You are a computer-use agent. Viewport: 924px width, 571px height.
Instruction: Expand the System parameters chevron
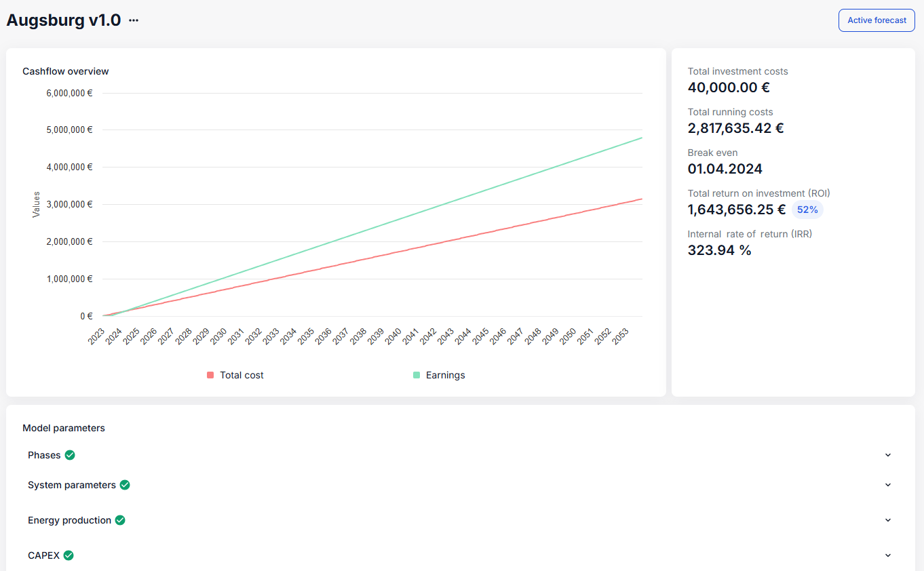(888, 485)
